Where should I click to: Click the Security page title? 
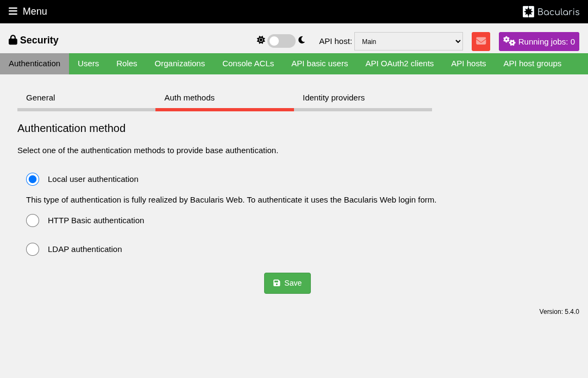(39, 40)
